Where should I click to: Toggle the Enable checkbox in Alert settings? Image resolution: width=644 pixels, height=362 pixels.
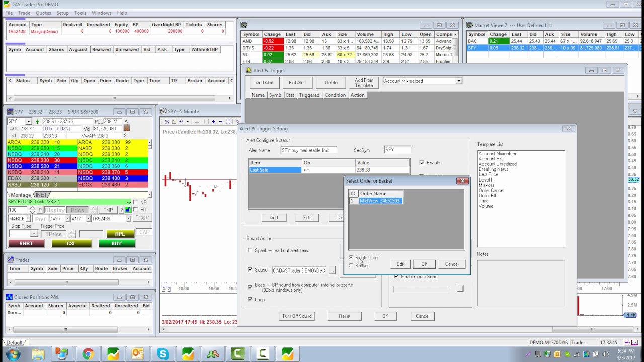422,163
